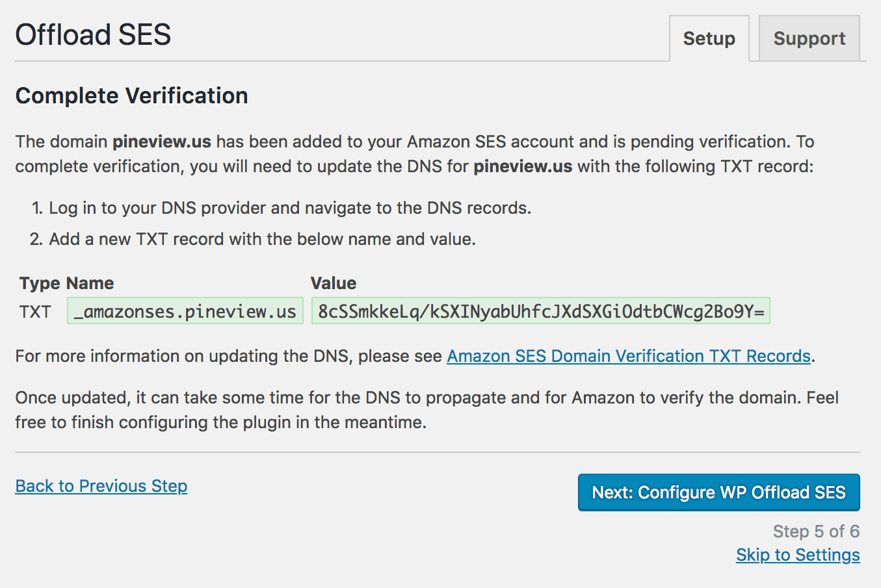Click the first bold pineview.us domain text
881x588 pixels.
point(161,142)
